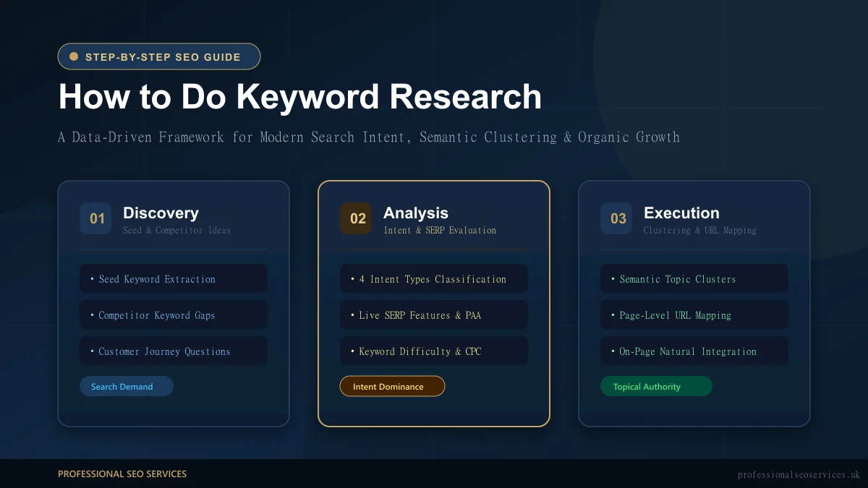This screenshot has width=868, height=488.
Task: Click the Topical Authority pill
Action: [656, 386]
